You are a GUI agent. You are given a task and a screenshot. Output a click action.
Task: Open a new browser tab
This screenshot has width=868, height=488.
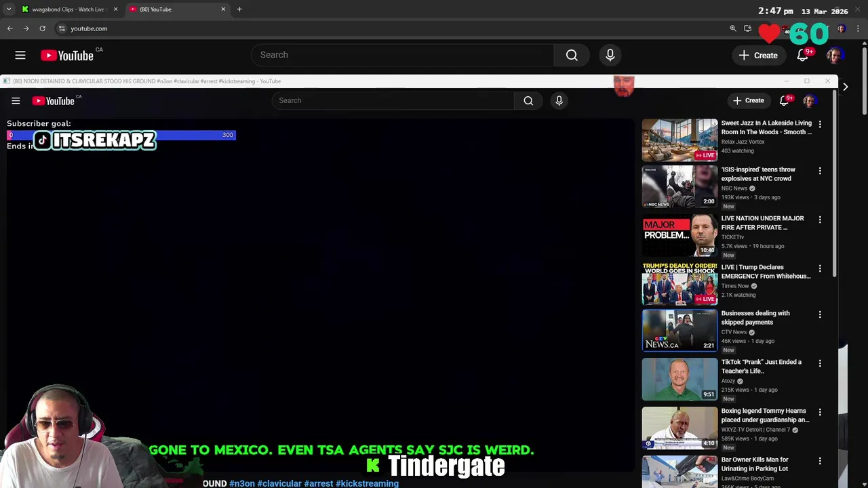pyautogui.click(x=239, y=9)
